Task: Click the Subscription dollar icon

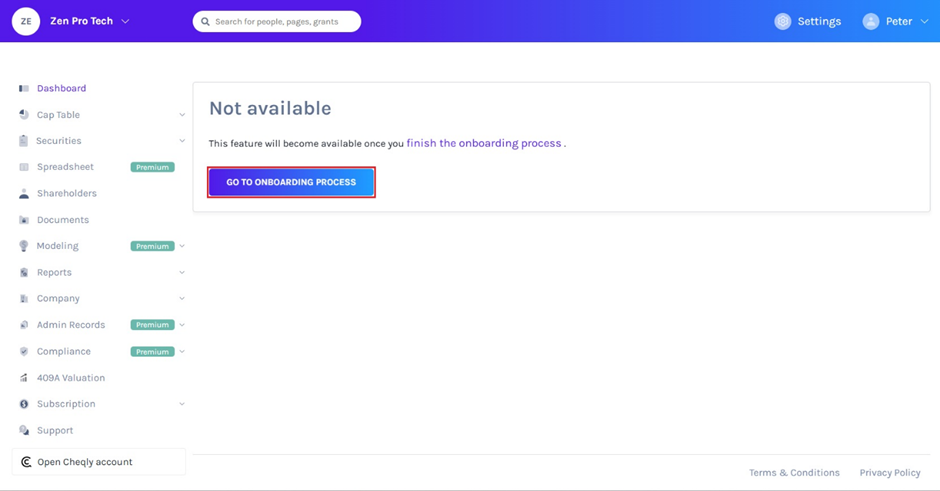Action: pyautogui.click(x=24, y=404)
